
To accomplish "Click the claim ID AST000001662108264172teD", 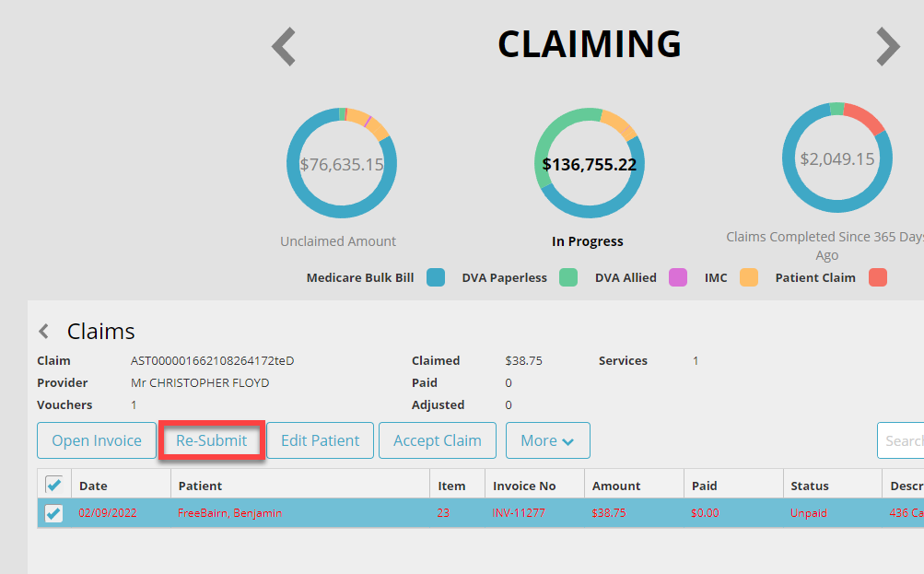I will point(212,360).
